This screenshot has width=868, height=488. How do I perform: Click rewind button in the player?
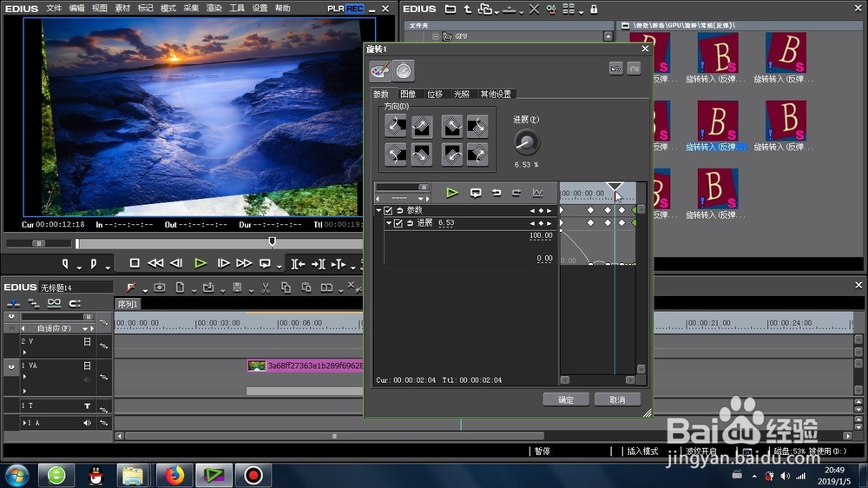[155, 263]
